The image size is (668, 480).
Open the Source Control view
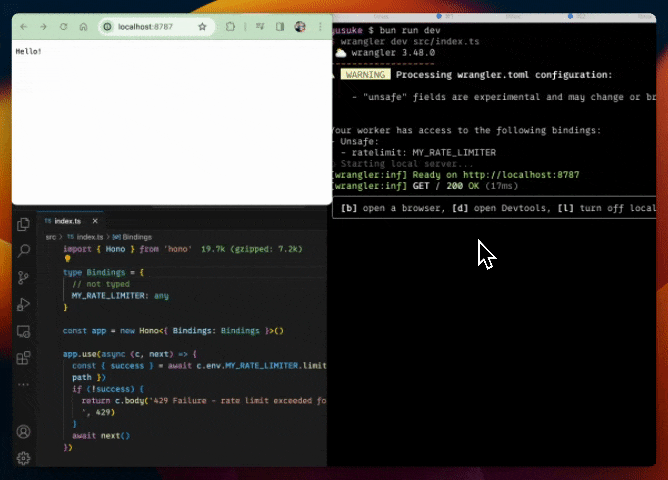point(23,277)
